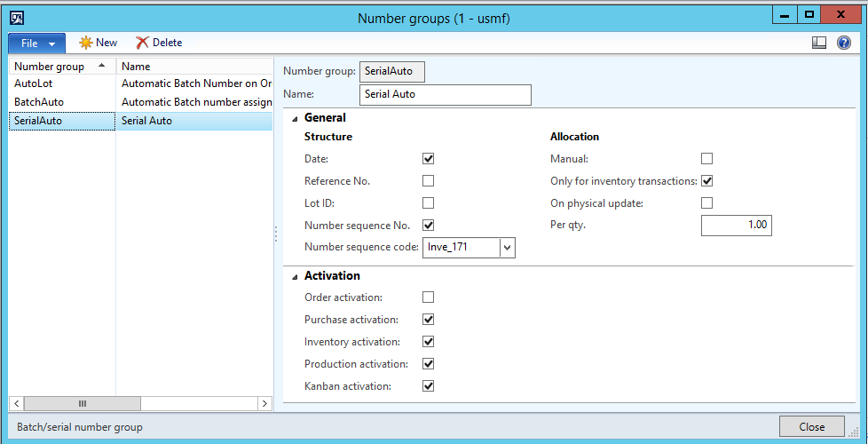Collapse the Activation section
Image resolution: width=868 pixels, height=444 pixels.
(295, 276)
